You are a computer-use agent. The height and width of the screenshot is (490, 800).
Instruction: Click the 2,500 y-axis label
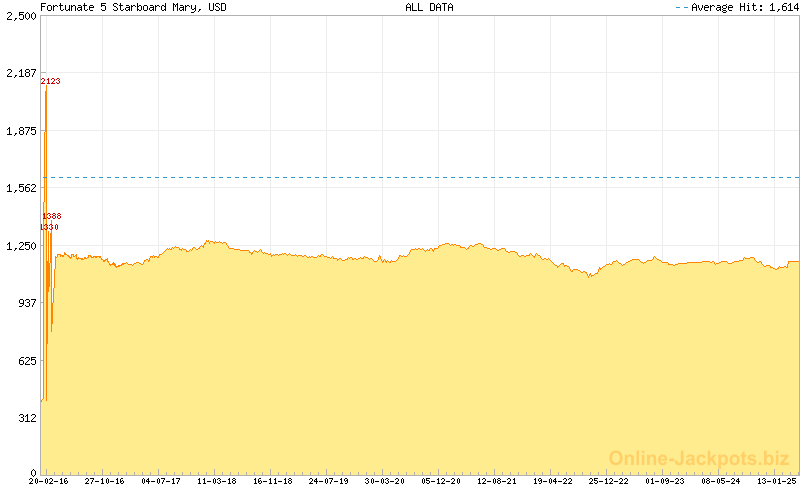click(20, 16)
